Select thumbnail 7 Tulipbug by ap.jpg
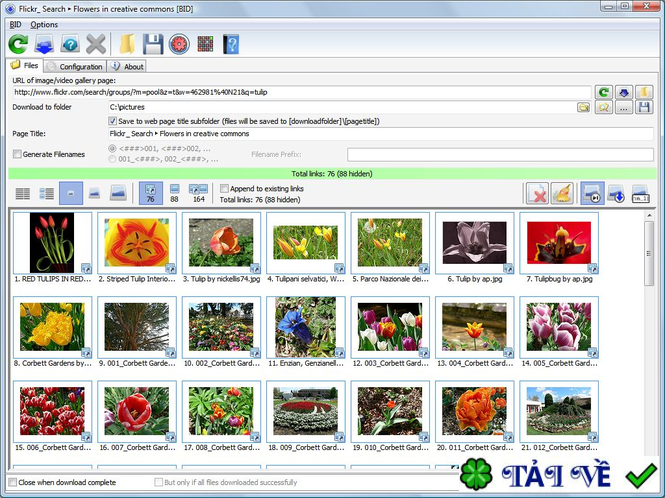The width and height of the screenshot is (665, 498). [559, 243]
